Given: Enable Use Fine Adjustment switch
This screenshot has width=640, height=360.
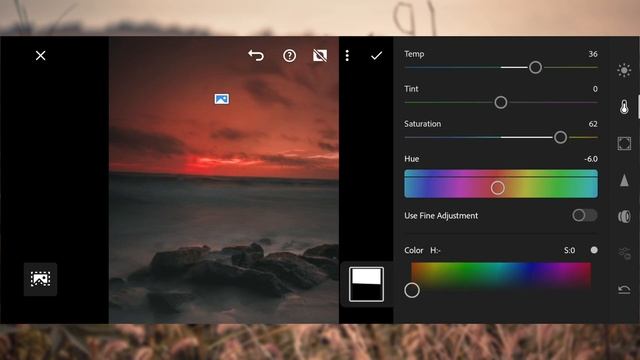Looking at the screenshot, I should tap(584, 215).
